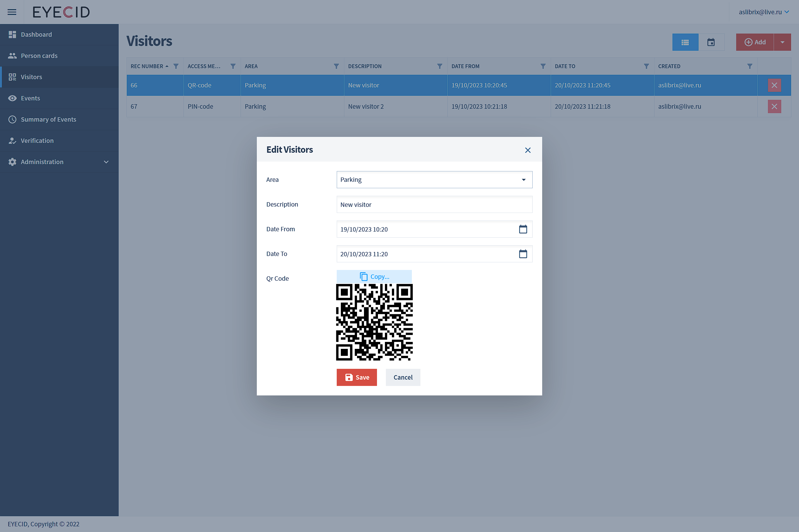Screen dimensions: 799x532
Task: Sort by Date To column header
Action: 565,66
